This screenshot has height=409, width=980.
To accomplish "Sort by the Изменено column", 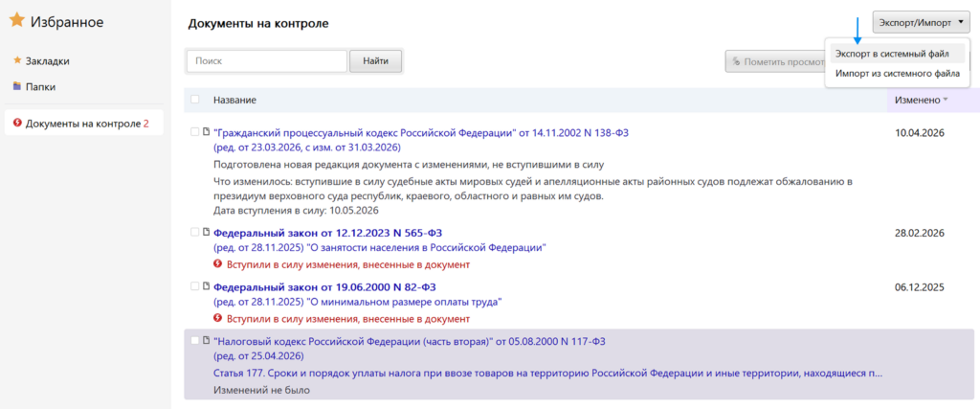I will 921,100.
